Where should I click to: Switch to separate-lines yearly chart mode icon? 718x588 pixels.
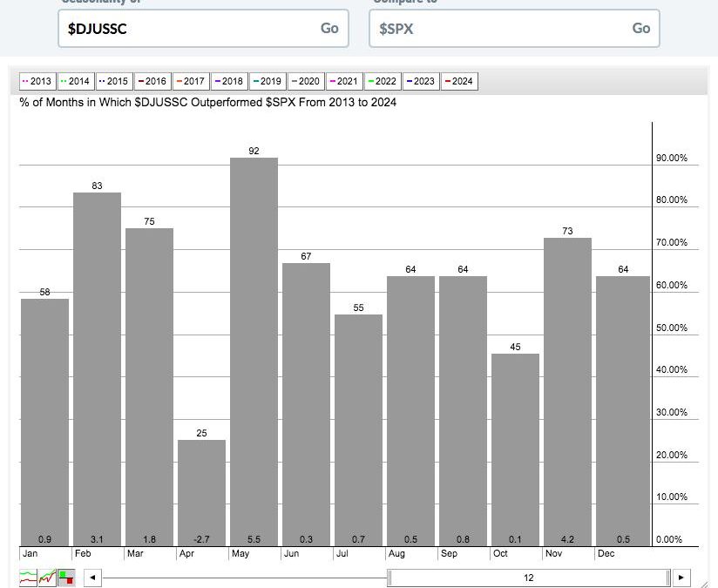29,578
